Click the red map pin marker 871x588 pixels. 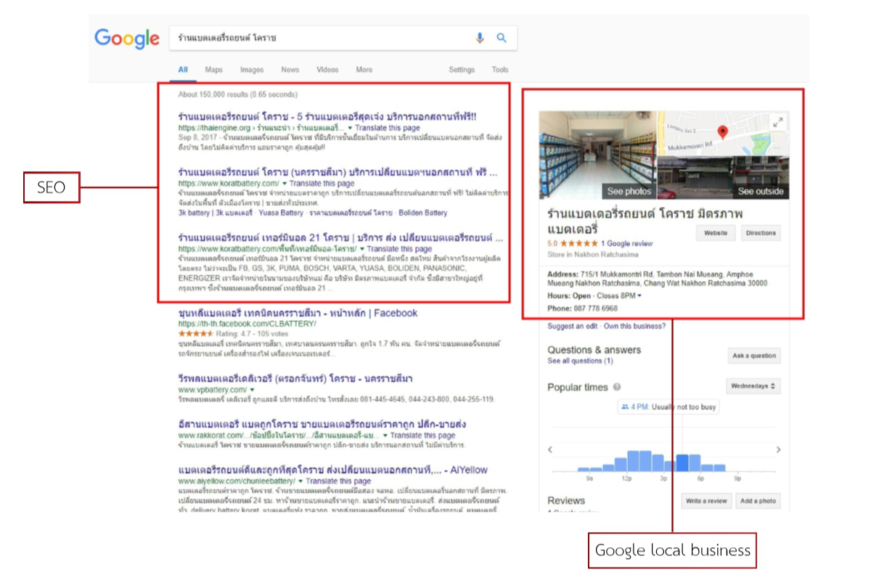(x=722, y=132)
